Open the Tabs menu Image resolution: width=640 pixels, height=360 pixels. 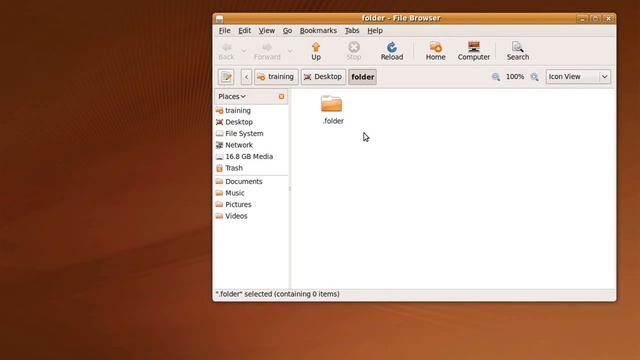(x=352, y=31)
